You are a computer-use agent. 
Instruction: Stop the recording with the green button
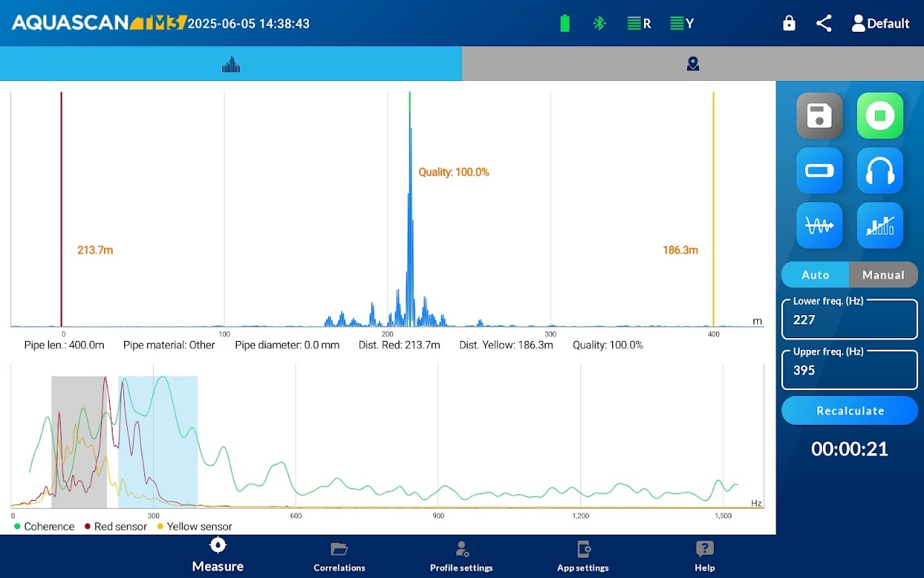880,116
